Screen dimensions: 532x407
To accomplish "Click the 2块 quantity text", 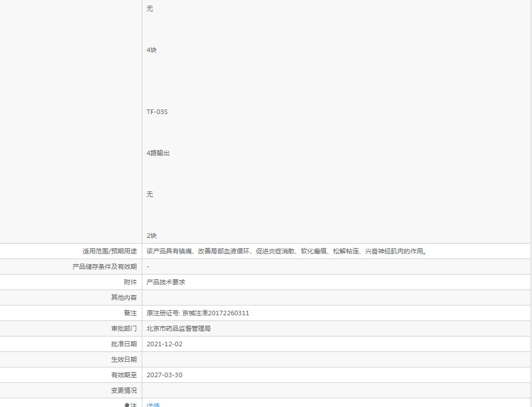I will [152, 236].
